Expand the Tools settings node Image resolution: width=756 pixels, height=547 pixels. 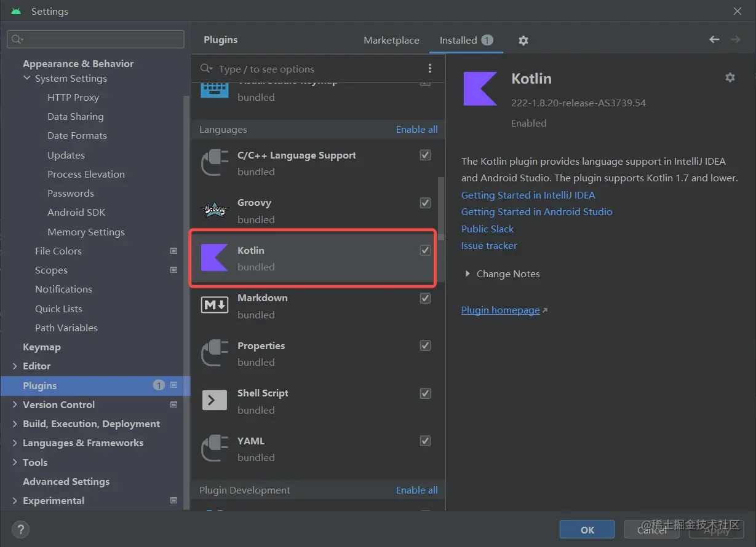tap(15, 462)
